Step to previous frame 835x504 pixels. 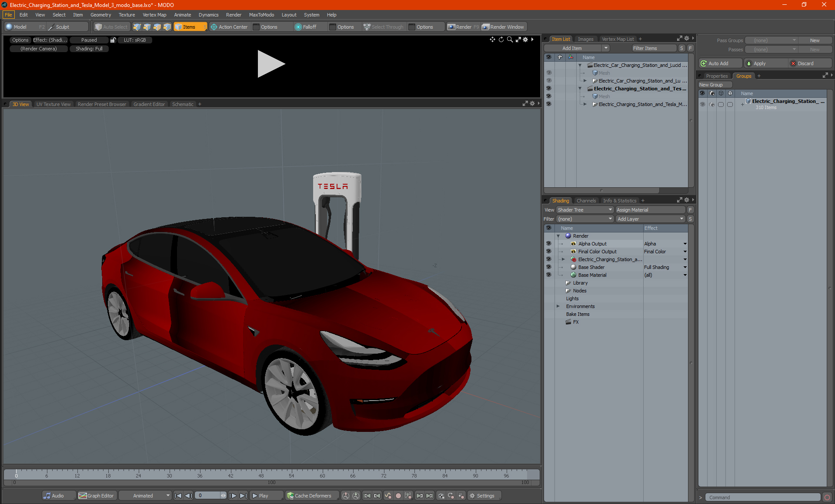point(188,496)
